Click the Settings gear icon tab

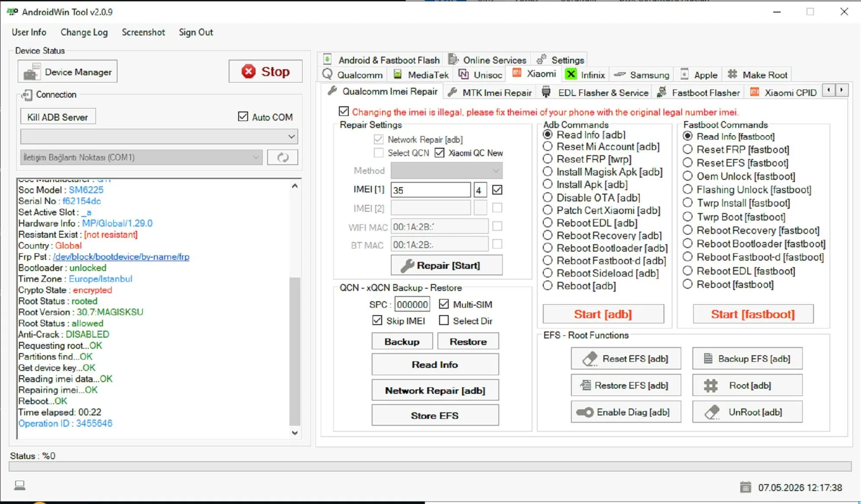541,59
